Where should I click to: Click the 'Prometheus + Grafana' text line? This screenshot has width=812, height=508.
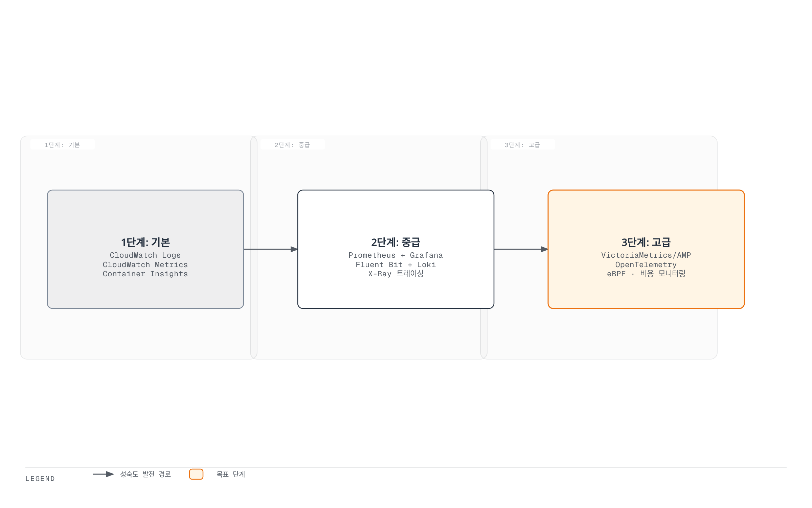pyautogui.click(x=396, y=255)
